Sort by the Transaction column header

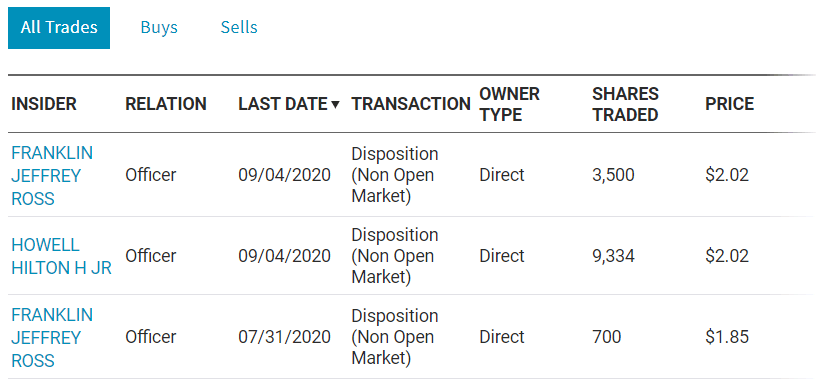pos(411,104)
